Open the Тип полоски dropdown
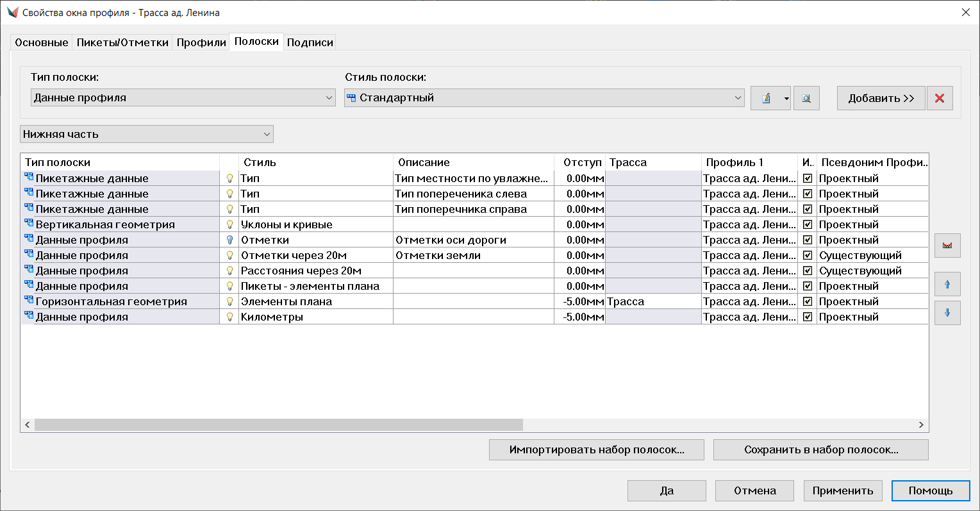980x511 pixels. (183, 97)
